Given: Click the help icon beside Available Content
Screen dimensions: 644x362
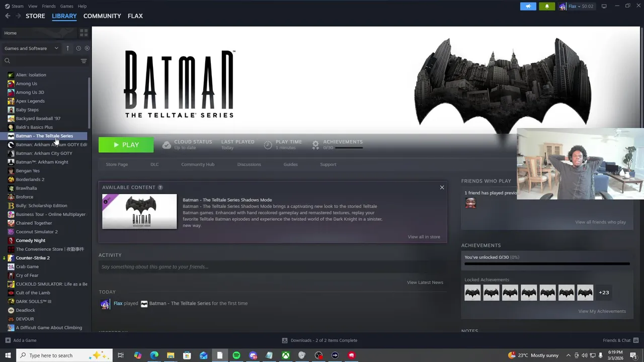Looking at the screenshot, I should point(160,188).
